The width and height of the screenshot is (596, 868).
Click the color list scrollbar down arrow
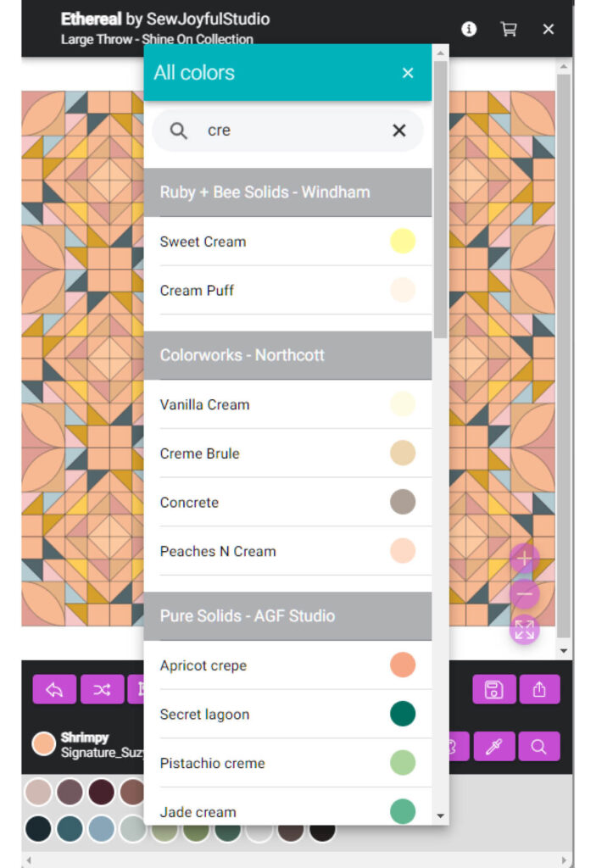441,815
